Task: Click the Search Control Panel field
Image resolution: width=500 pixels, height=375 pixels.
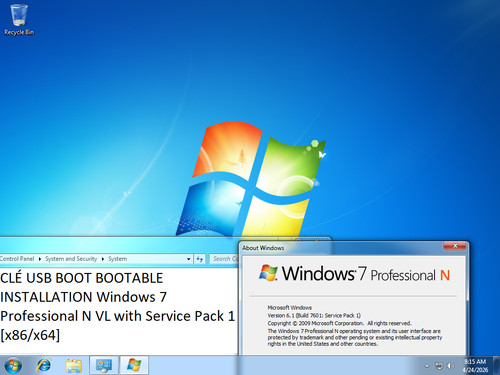Action: pyautogui.click(x=224, y=259)
